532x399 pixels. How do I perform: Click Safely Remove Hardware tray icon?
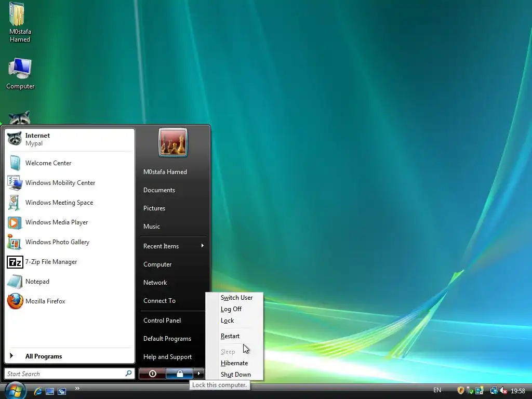470,391
